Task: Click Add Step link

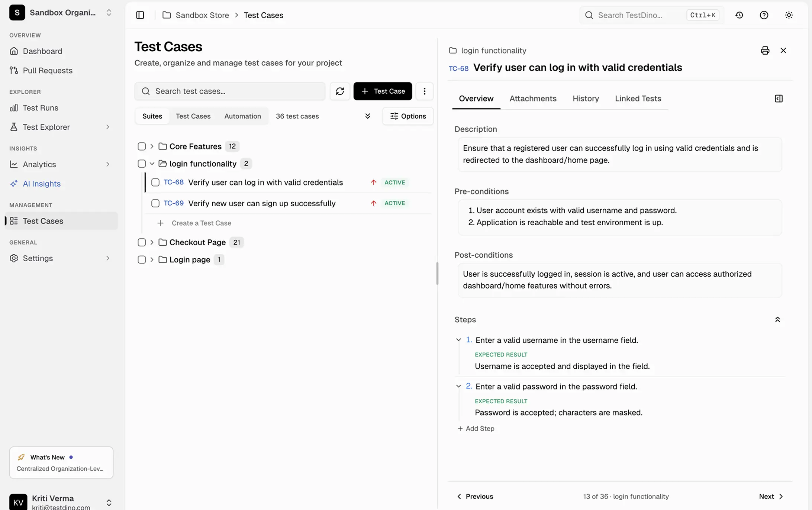Action: coord(476,429)
